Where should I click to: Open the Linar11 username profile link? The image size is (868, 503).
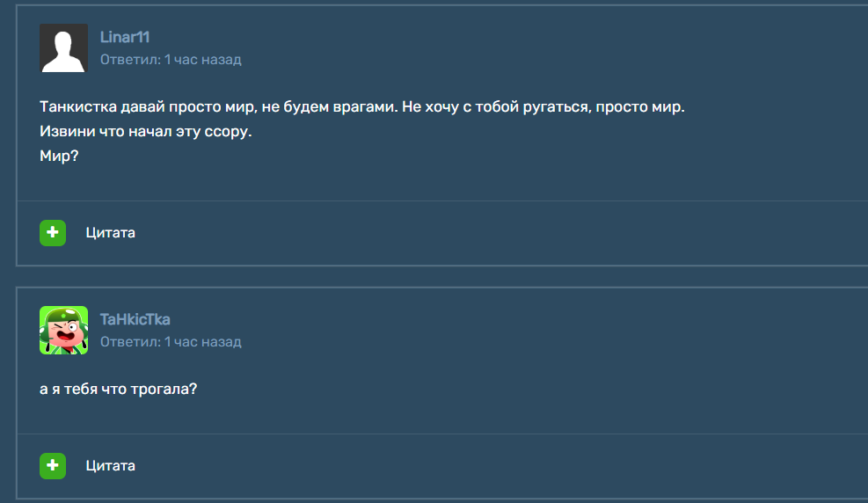[x=125, y=37]
